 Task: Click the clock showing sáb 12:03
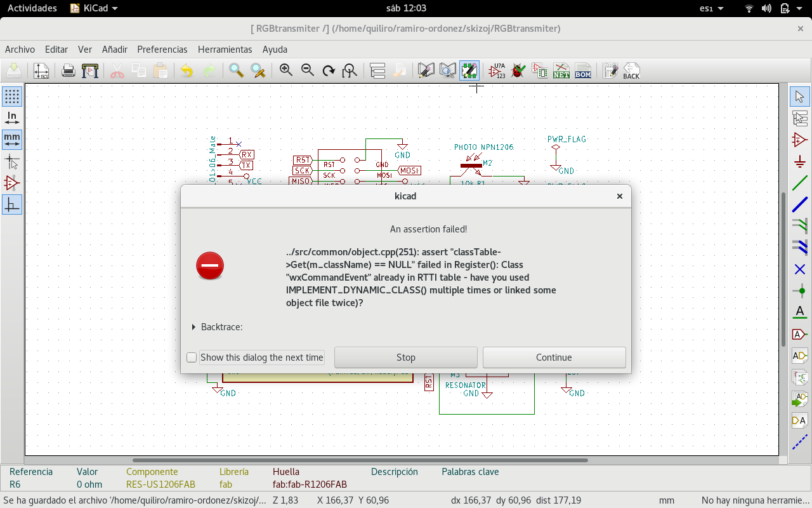(x=406, y=8)
